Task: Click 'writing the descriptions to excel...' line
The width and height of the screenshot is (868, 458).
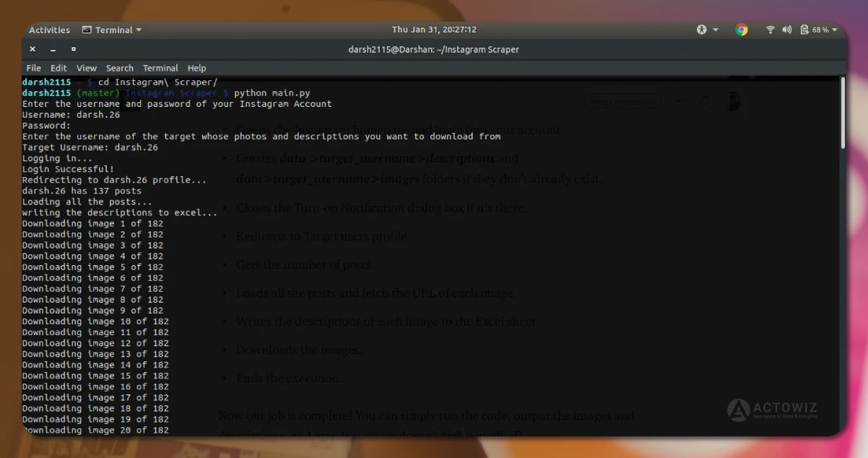Action: pos(120,212)
